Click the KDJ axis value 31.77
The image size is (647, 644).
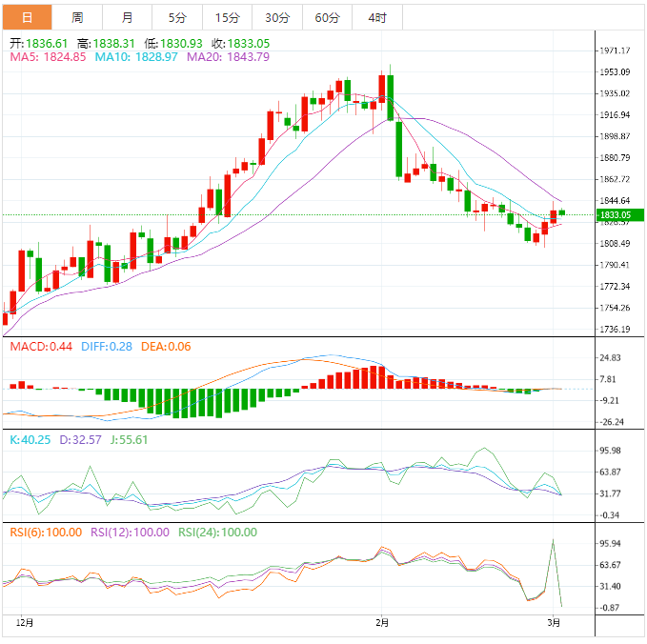[610, 493]
